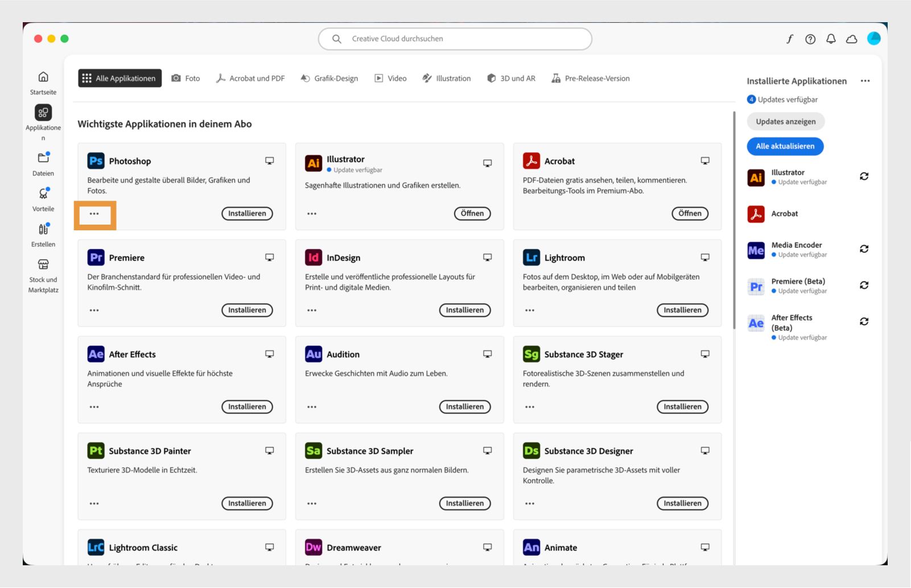The image size is (911, 588).
Task: Click the app list vertical scrollbar
Action: pos(734,220)
